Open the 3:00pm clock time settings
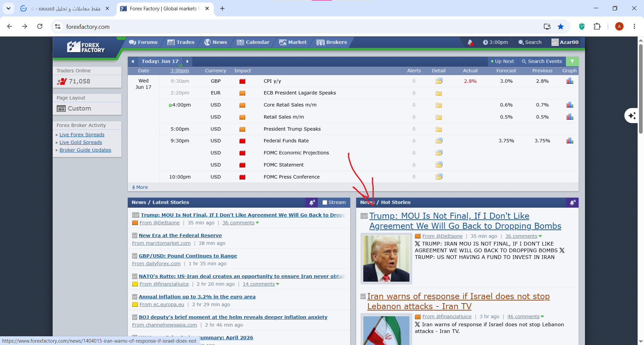 click(x=495, y=42)
